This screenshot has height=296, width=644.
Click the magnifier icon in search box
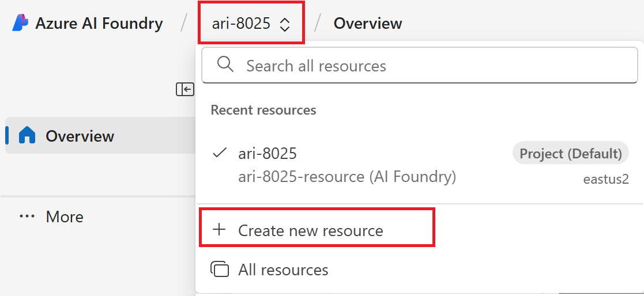pyautogui.click(x=225, y=65)
